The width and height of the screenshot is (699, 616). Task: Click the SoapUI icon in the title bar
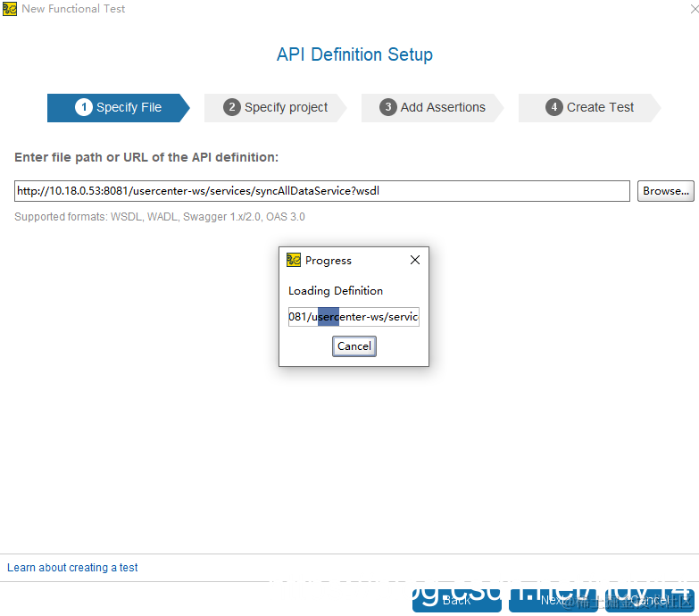pos(9,9)
